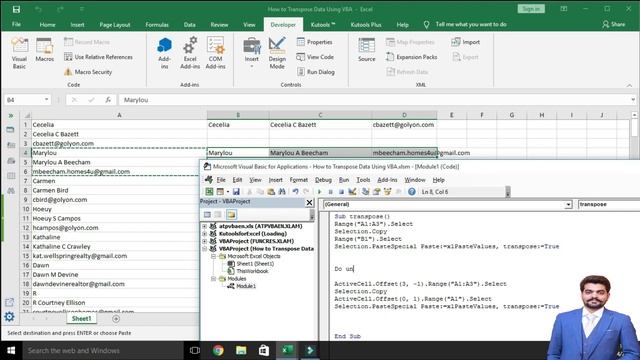This screenshot has width=640, height=360.
Task: Click View Microsoft Excel icon in VBA toolbar
Action: pyautogui.click(x=209, y=191)
